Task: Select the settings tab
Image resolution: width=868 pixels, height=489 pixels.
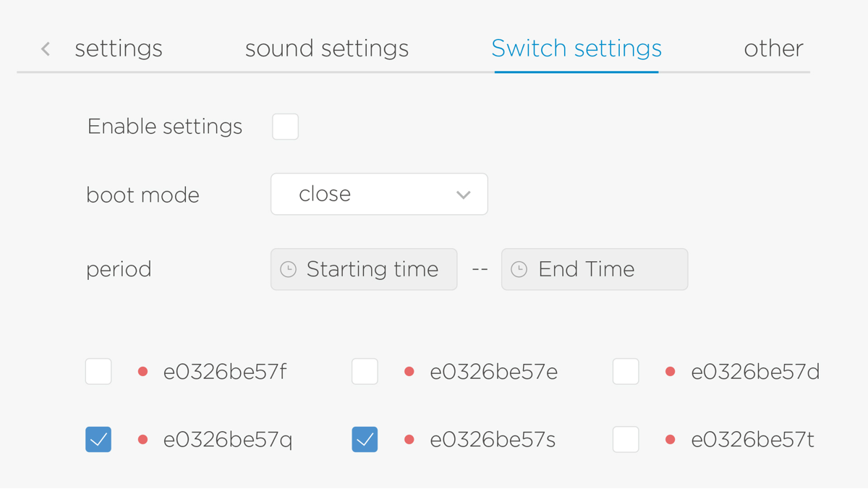Action: (118, 48)
